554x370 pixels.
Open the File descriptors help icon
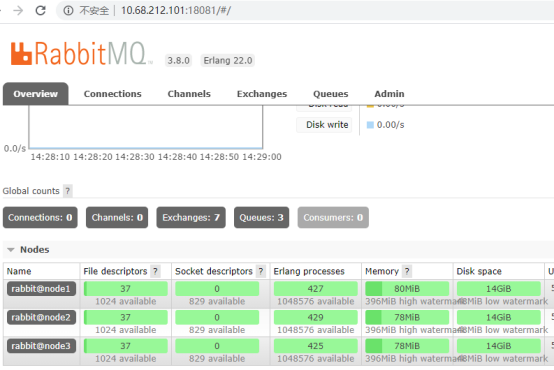coord(155,271)
